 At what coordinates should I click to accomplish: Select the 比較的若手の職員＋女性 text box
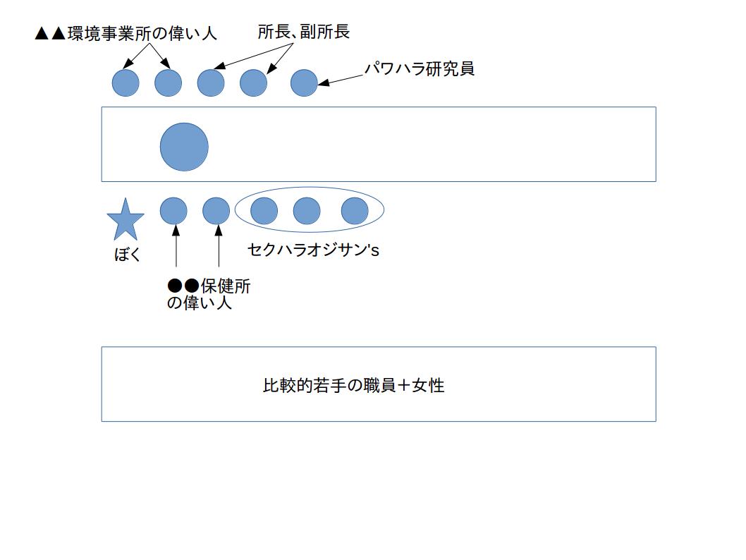pos(379,384)
